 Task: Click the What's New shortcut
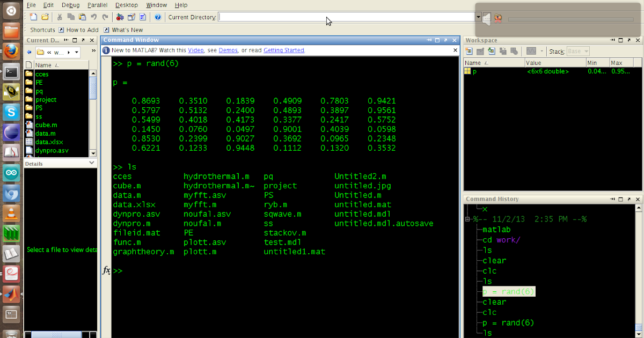coord(123,30)
